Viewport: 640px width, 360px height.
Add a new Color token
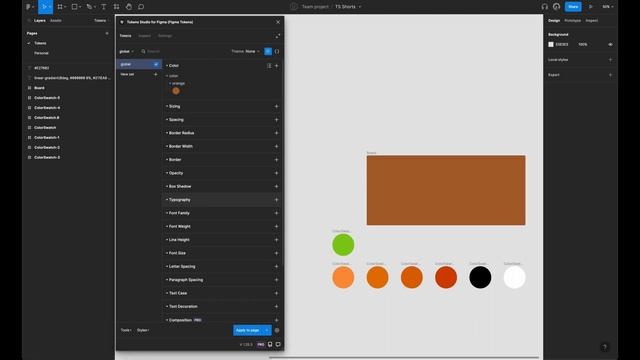click(x=276, y=65)
